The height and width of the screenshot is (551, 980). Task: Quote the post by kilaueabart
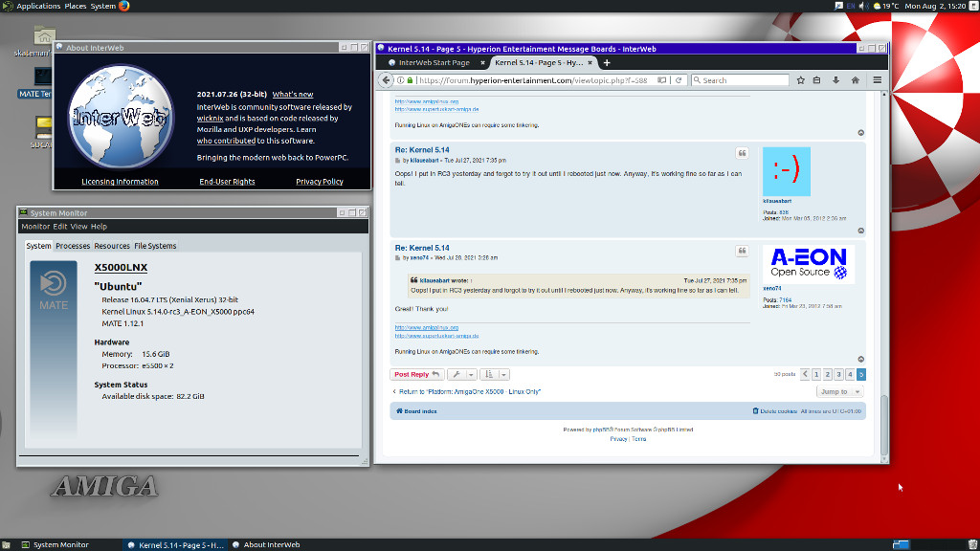742,153
